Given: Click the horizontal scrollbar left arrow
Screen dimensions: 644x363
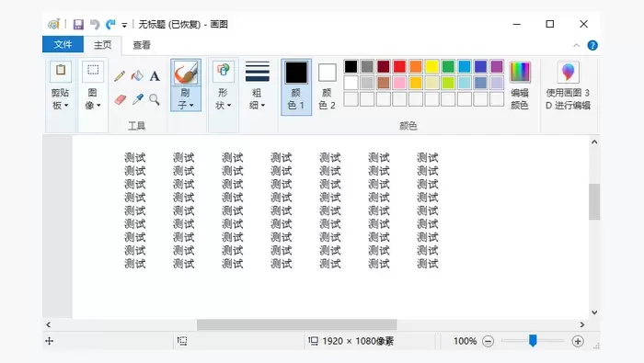Looking at the screenshot, I should 49,324.
